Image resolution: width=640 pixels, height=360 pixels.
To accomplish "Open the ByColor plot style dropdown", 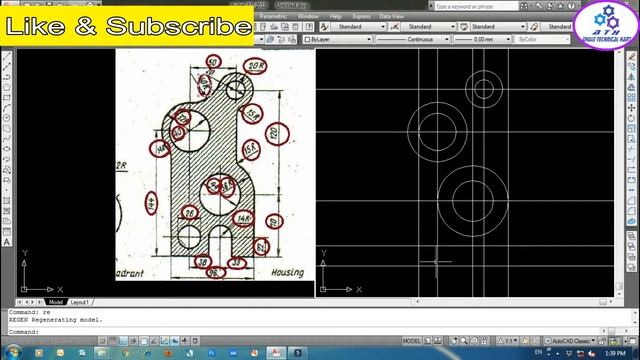I will [542, 39].
